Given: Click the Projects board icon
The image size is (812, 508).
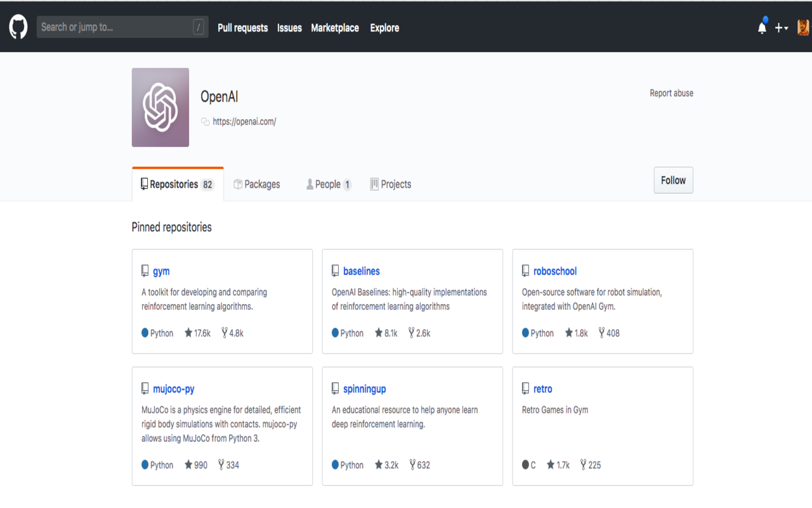Looking at the screenshot, I should click(x=376, y=184).
